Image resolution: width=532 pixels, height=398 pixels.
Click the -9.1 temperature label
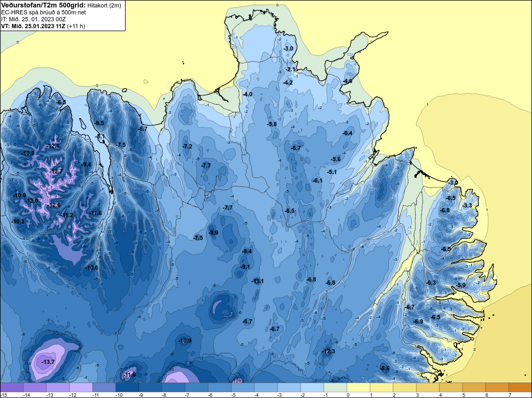pyautogui.click(x=245, y=267)
